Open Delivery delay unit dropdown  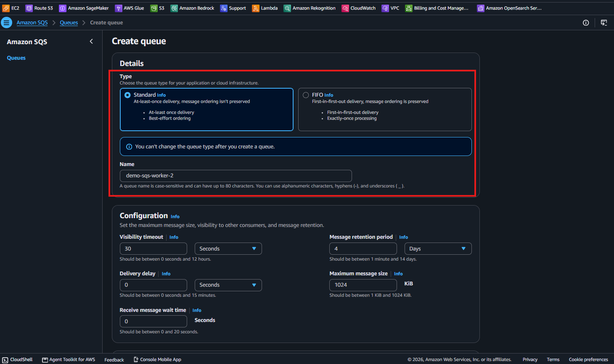click(228, 285)
